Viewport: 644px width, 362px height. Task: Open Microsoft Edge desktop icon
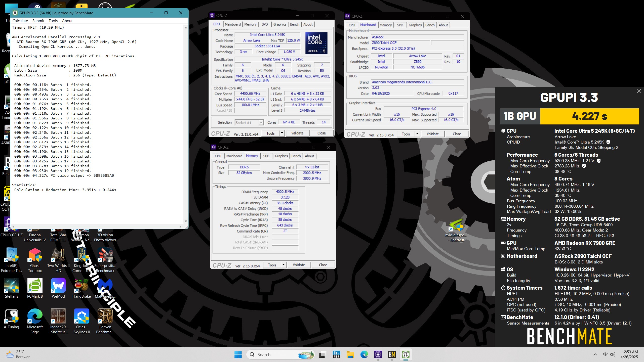[x=35, y=321]
